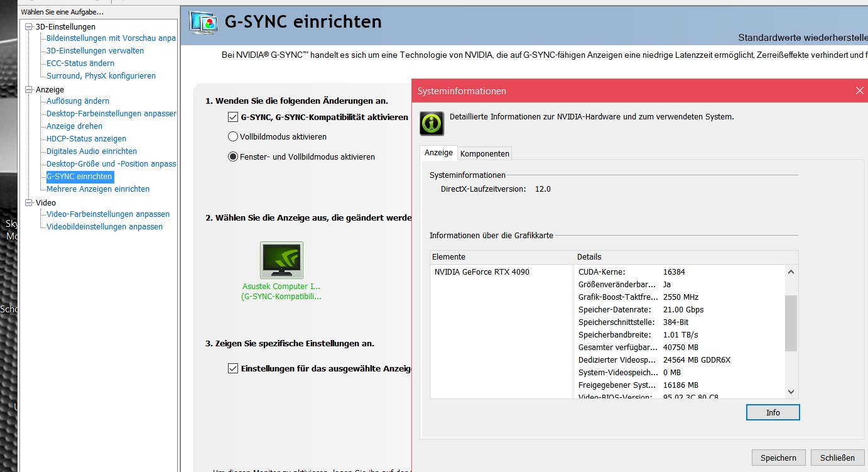Viewport: 868px width, 472px height.
Task: Collapse the Video tree node
Action: coord(28,203)
